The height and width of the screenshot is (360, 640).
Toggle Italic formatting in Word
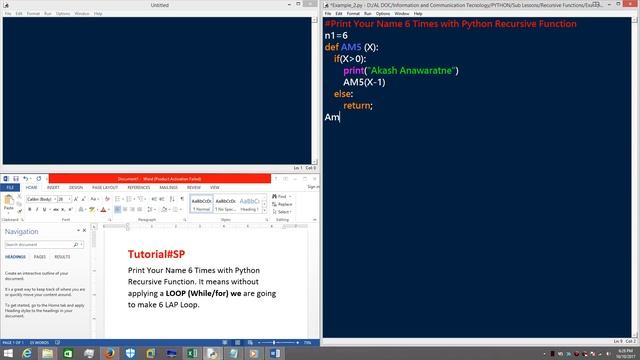37,209
